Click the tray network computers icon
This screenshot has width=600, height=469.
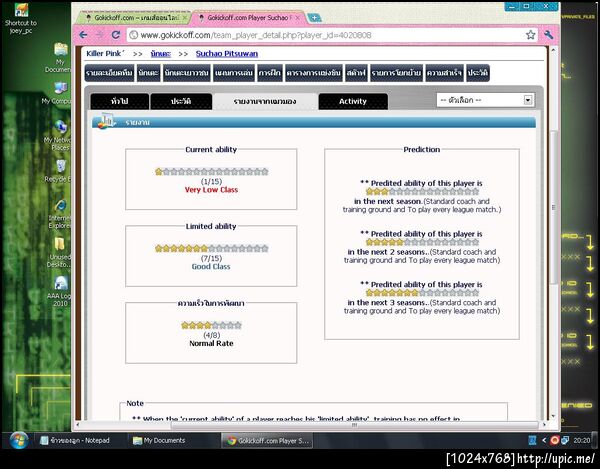tap(565, 441)
